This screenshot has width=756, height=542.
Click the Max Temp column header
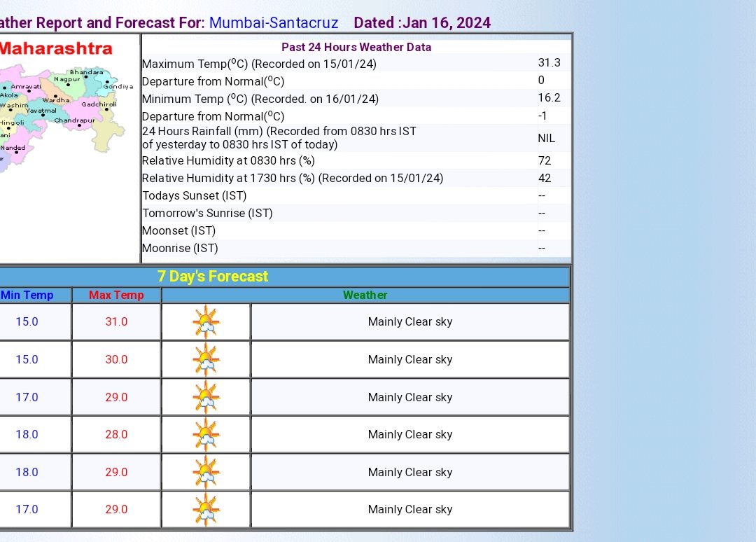click(116, 295)
